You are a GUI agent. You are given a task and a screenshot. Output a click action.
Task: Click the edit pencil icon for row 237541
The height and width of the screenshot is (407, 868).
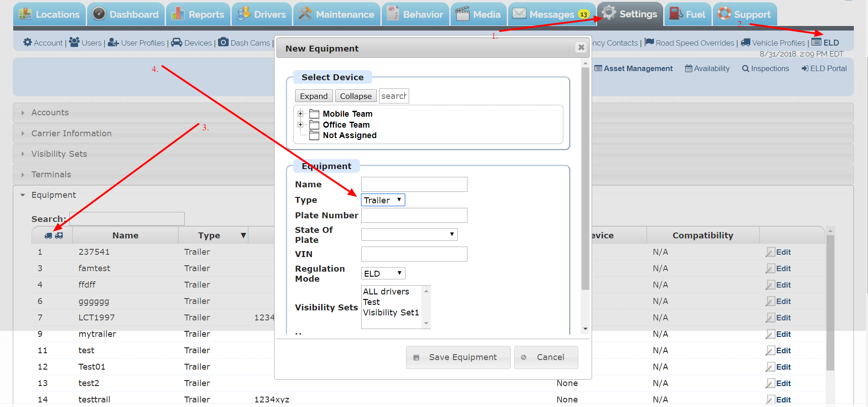pyautogui.click(x=770, y=252)
